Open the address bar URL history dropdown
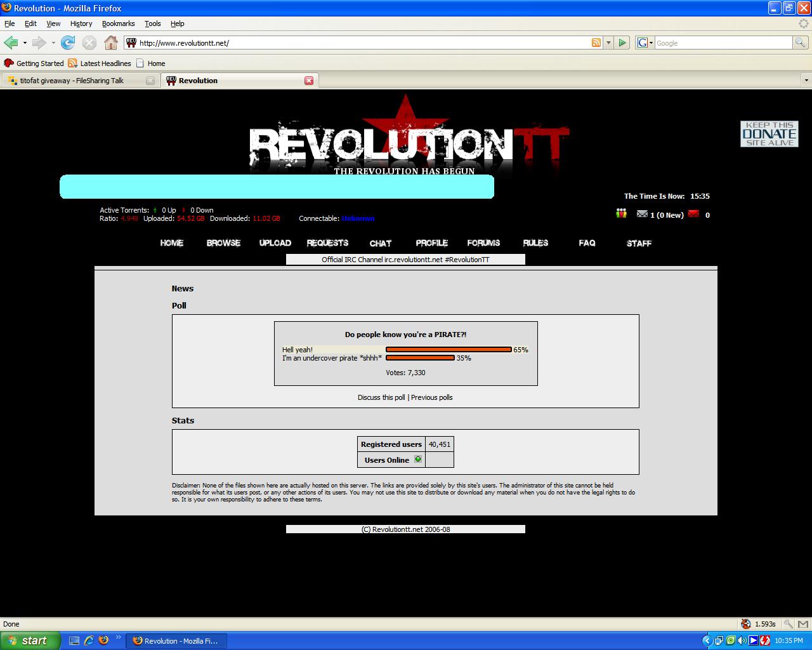812x650 pixels. tap(608, 43)
